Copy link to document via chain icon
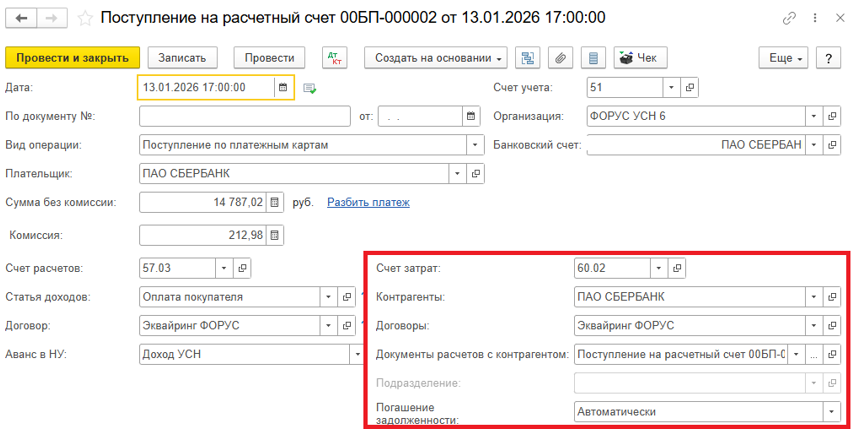The height and width of the screenshot is (433, 857). click(790, 19)
